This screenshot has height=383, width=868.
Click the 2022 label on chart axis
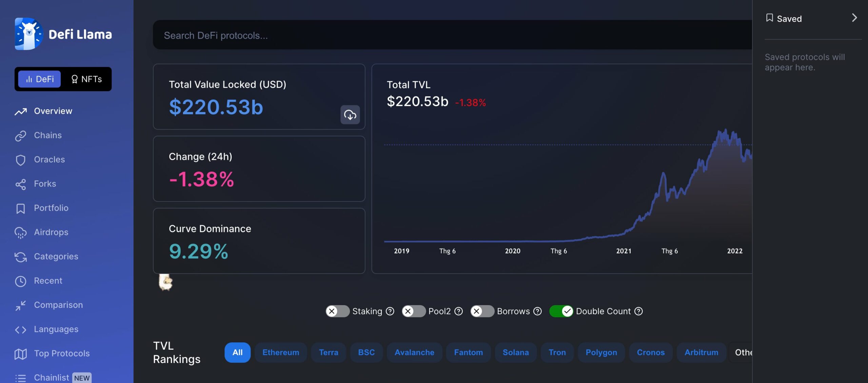(x=735, y=251)
